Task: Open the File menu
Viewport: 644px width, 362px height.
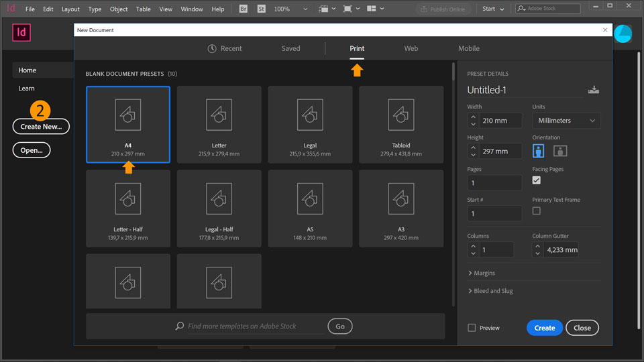Action: pyautogui.click(x=30, y=9)
